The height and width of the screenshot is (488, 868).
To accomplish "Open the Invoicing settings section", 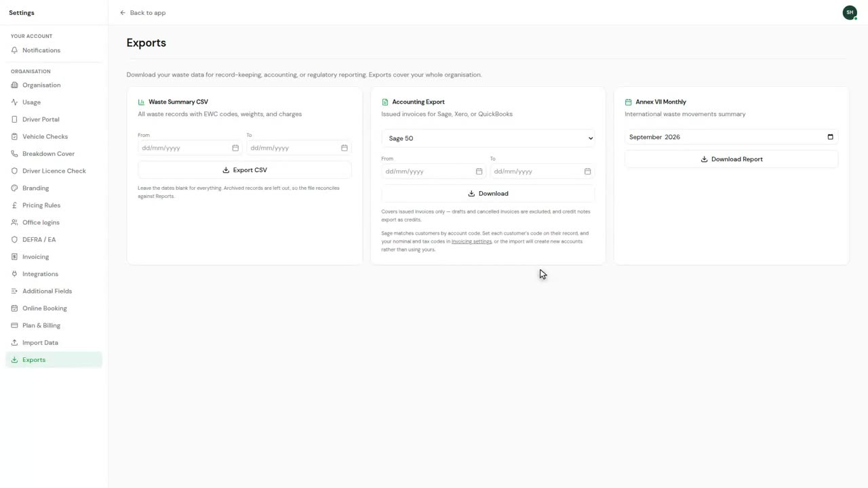I will pyautogui.click(x=54, y=257).
